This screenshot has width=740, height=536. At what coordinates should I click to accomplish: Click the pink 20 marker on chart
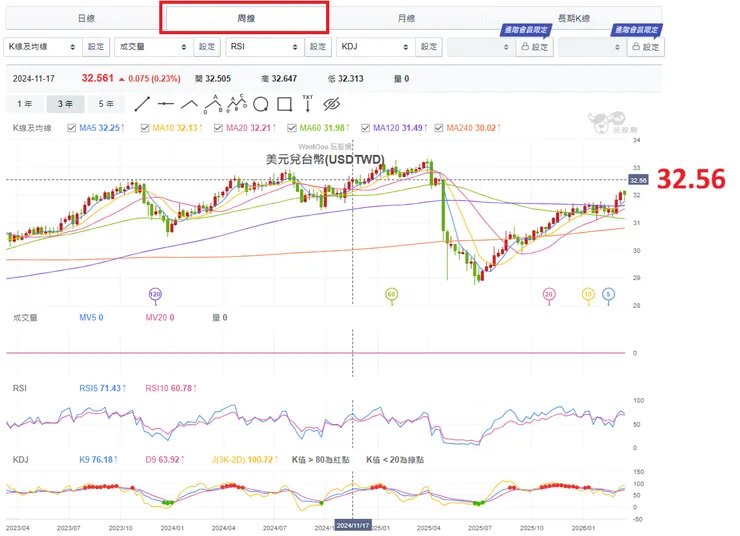tap(548, 294)
